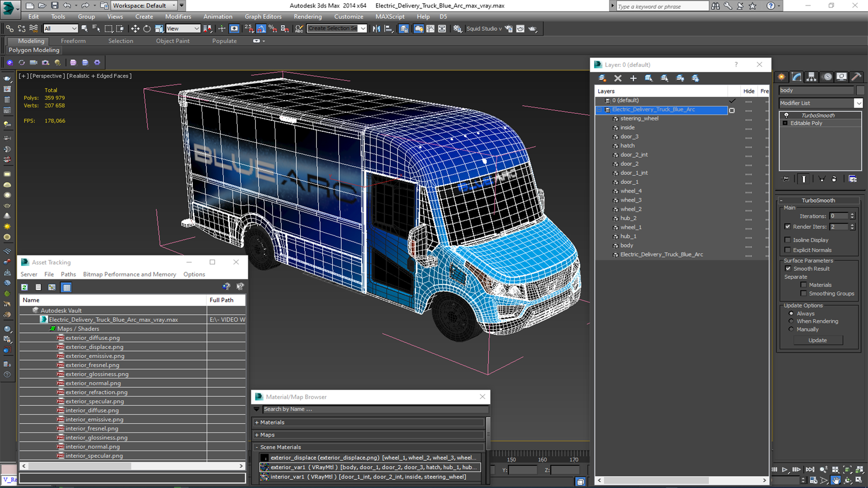The image size is (868, 488).
Task: Open Create Selection Set dropdown
Action: click(363, 28)
